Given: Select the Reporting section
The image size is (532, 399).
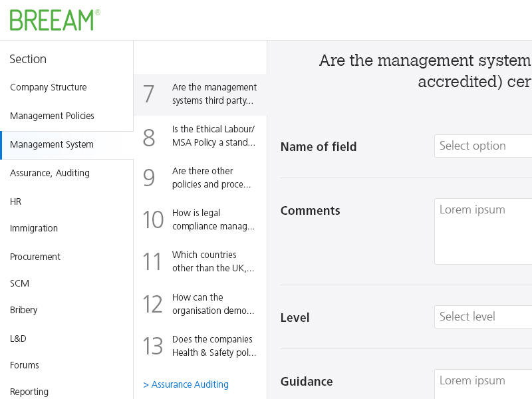Looking at the screenshot, I should coord(29,392).
